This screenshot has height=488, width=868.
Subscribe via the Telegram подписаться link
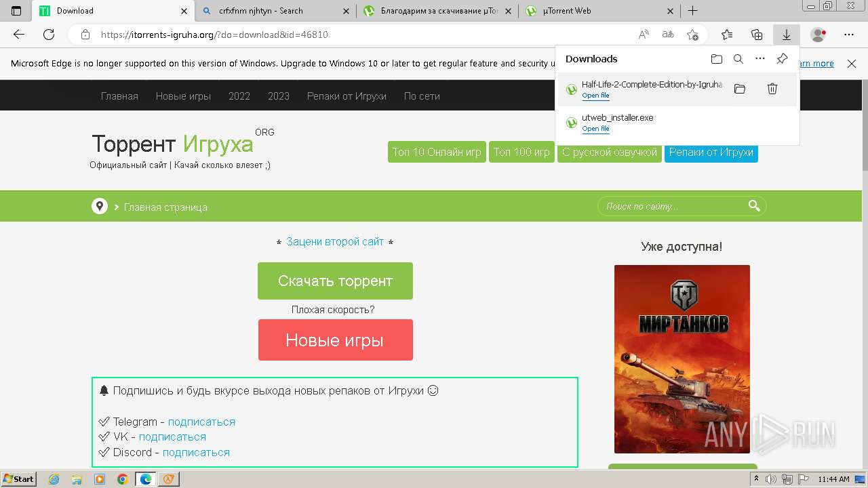(x=201, y=422)
